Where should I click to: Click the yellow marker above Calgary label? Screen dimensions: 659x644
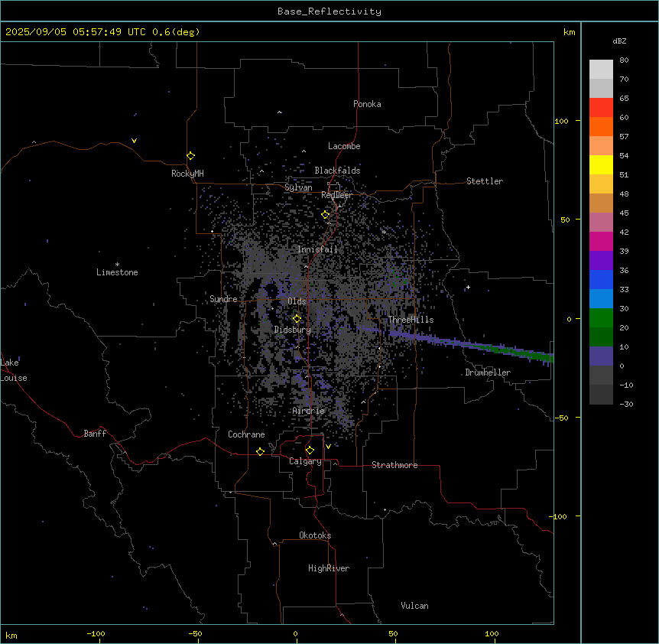310,450
